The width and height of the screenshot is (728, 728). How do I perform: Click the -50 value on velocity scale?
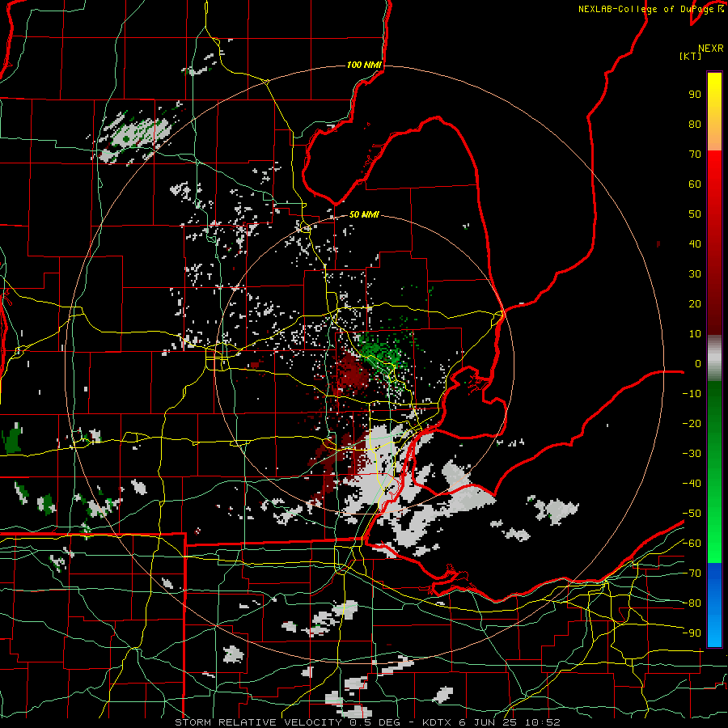692,514
